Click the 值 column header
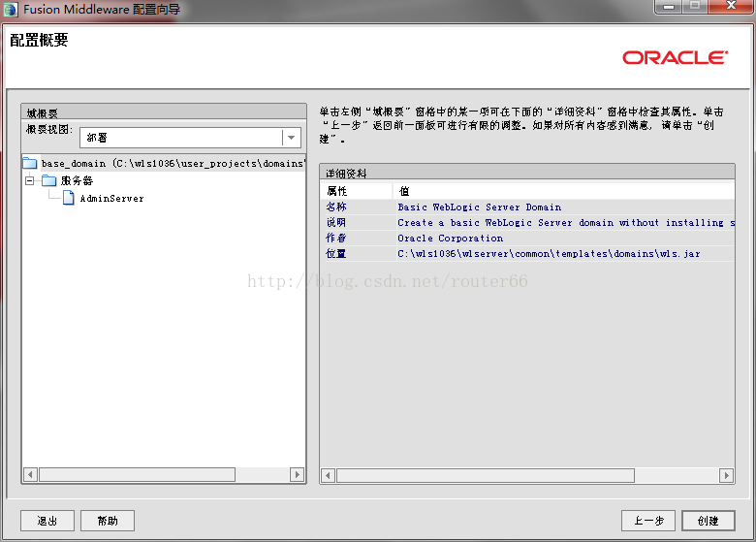The image size is (756, 542). (x=564, y=191)
